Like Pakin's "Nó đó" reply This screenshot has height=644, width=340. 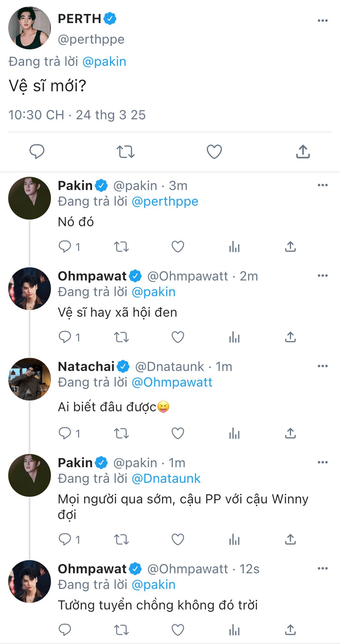coord(178,247)
